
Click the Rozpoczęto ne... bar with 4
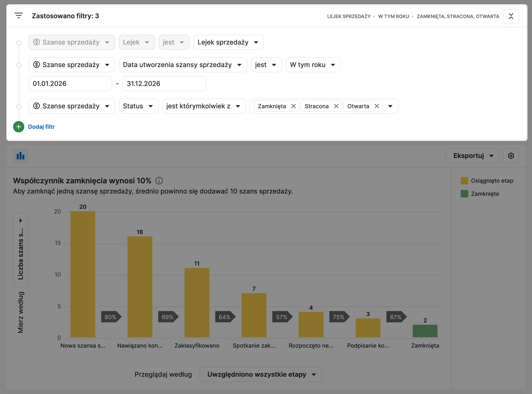point(311,325)
